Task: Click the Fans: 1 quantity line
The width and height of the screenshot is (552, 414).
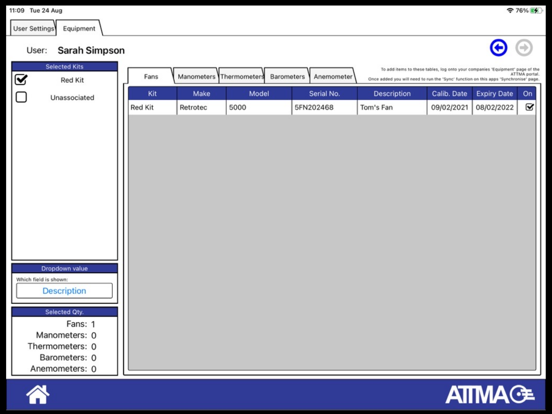Action: (81, 324)
